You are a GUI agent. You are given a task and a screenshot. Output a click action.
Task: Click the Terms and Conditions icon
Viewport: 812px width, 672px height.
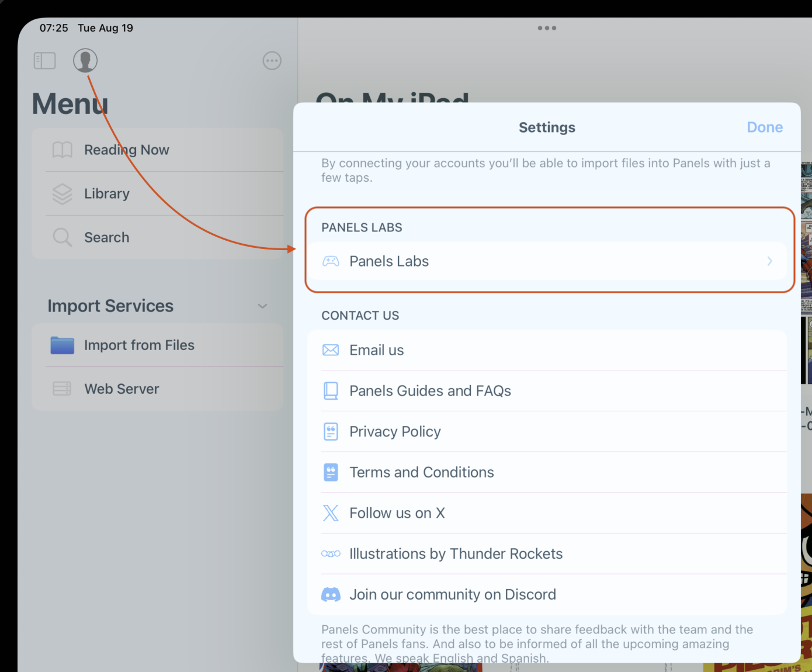pyautogui.click(x=331, y=472)
